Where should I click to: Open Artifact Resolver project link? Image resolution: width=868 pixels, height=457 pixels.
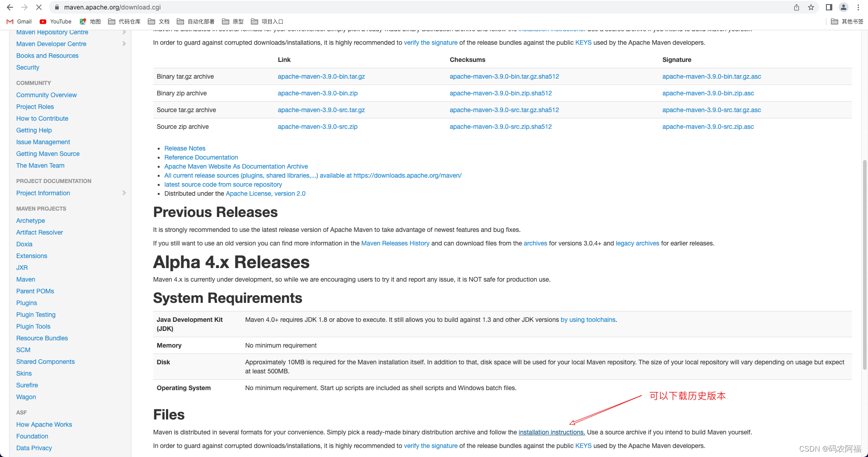[39, 232]
